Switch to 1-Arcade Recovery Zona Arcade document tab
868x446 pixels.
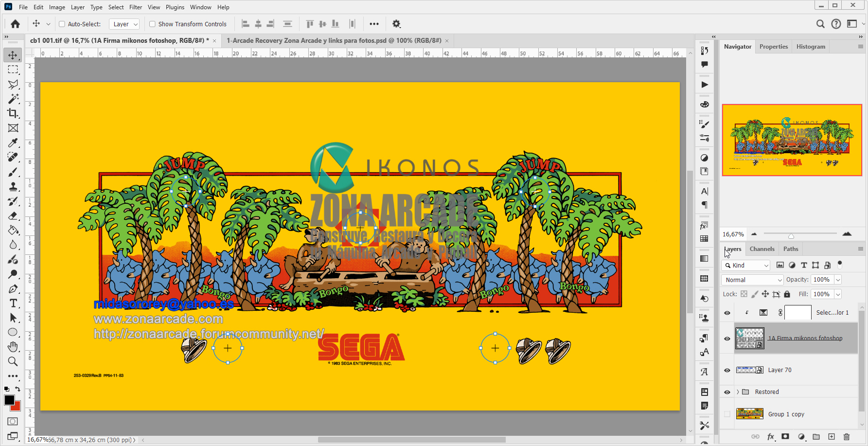click(334, 40)
